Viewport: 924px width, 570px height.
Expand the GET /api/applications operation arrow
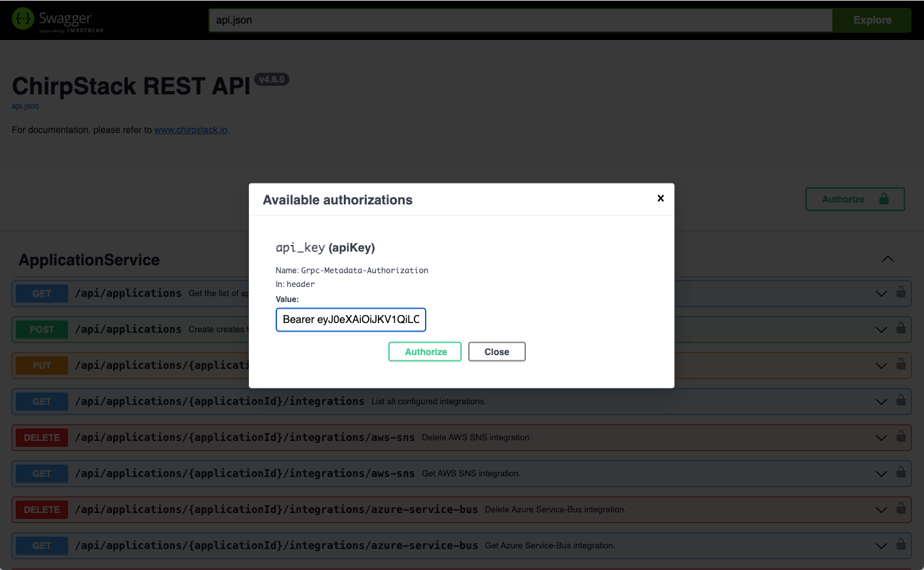[881, 294]
